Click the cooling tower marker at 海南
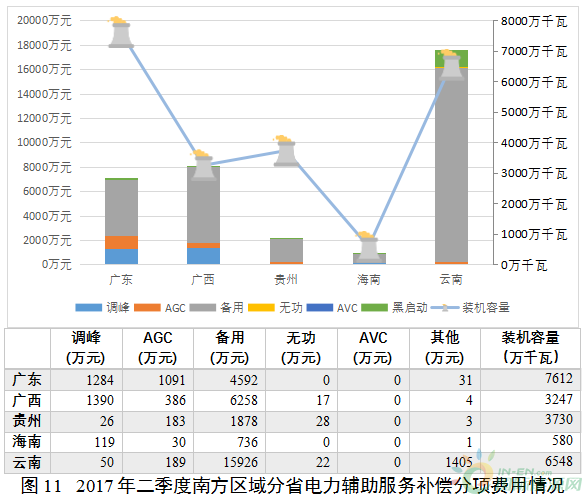This screenshot has width=587, height=499. [369, 247]
